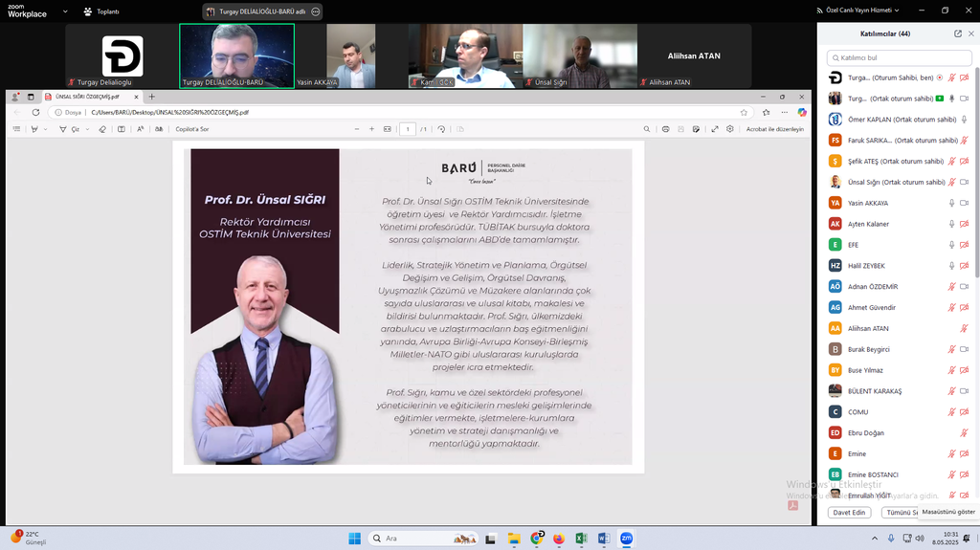Image resolution: width=980 pixels, height=550 pixels.
Task: Open browser profile icon
Action: pos(15,97)
